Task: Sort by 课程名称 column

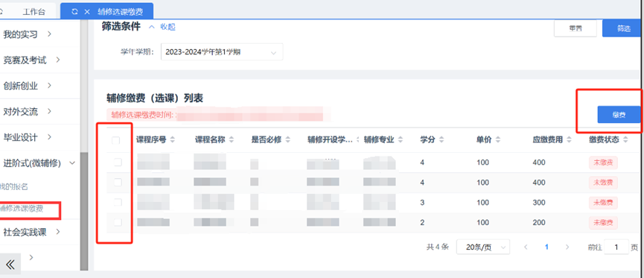Action: [232, 140]
